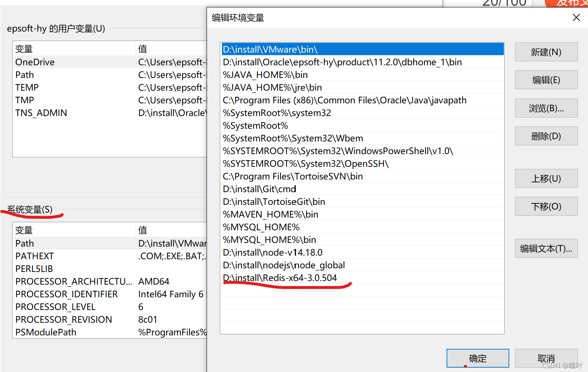Select the TNS_ADMIN user variable
Viewport: 588px width, 372px height.
[110, 113]
